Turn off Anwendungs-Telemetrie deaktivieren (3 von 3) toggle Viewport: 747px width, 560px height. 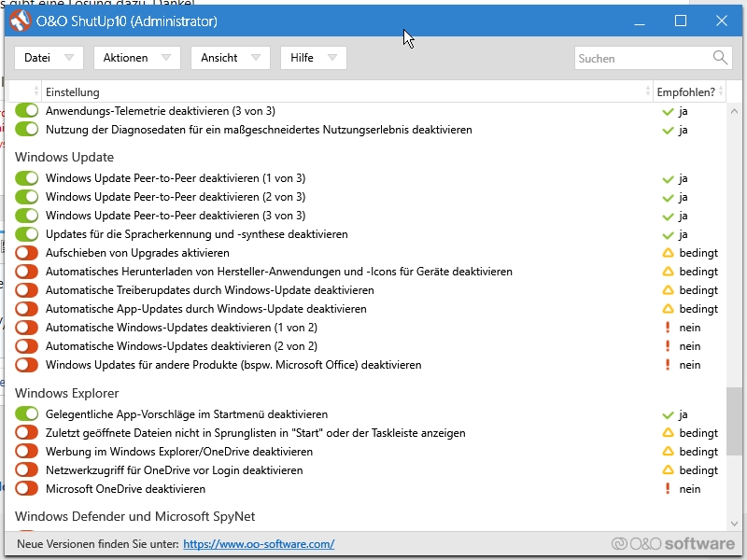(x=26, y=110)
